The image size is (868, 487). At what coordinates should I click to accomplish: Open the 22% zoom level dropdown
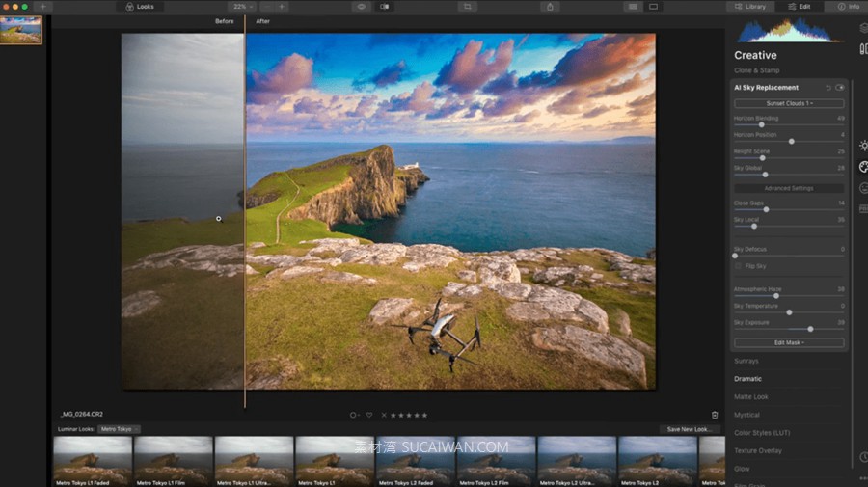pyautogui.click(x=241, y=7)
